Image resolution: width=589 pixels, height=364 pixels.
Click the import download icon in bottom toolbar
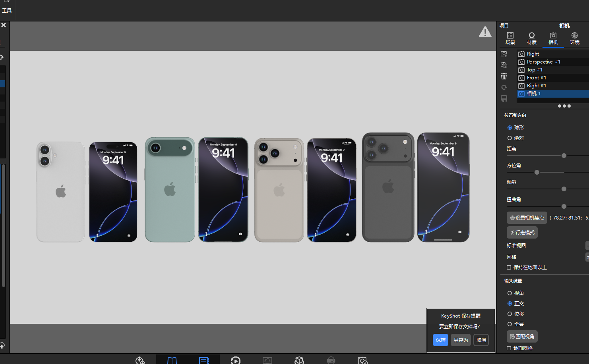tap(140, 360)
